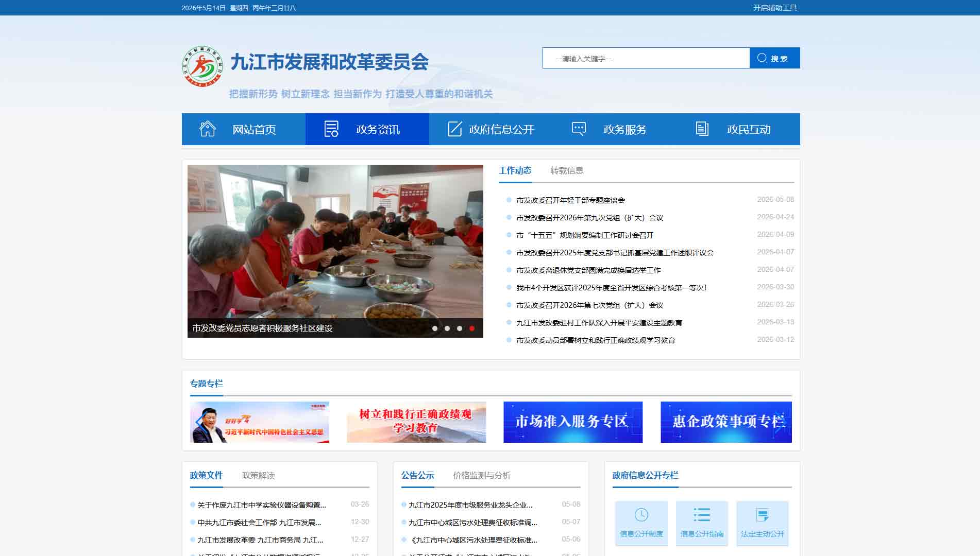Viewport: 980px width, 556px height.
Task: Open the 树立和践行正确政绩观学习教育 banner
Action: 416,422
